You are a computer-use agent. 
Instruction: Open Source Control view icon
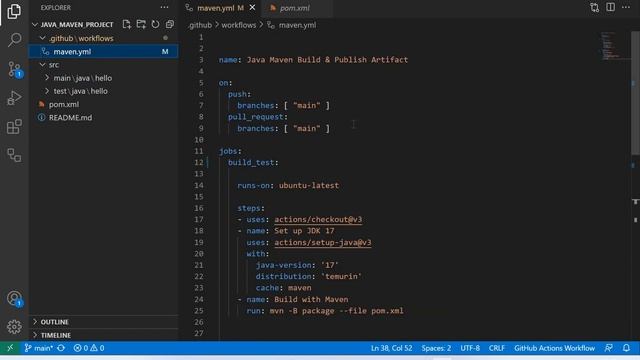[x=15, y=69]
